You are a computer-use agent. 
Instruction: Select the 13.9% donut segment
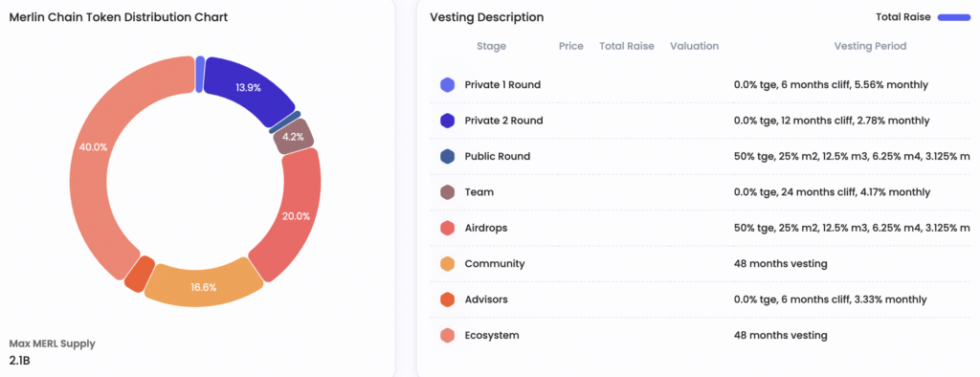coord(248,87)
